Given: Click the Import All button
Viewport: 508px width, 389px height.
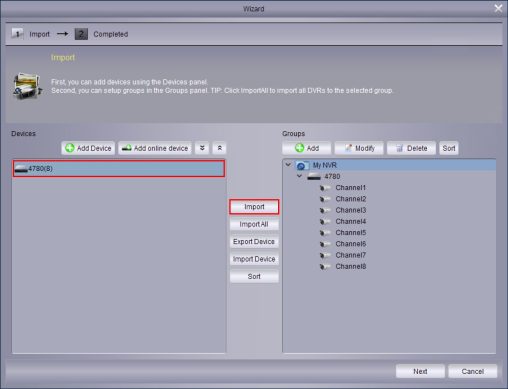Looking at the screenshot, I should click(x=254, y=224).
